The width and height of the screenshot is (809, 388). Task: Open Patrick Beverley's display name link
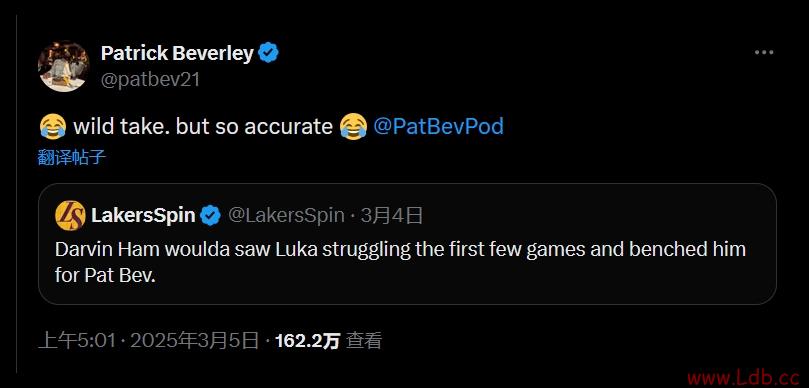[x=177, y=53]
